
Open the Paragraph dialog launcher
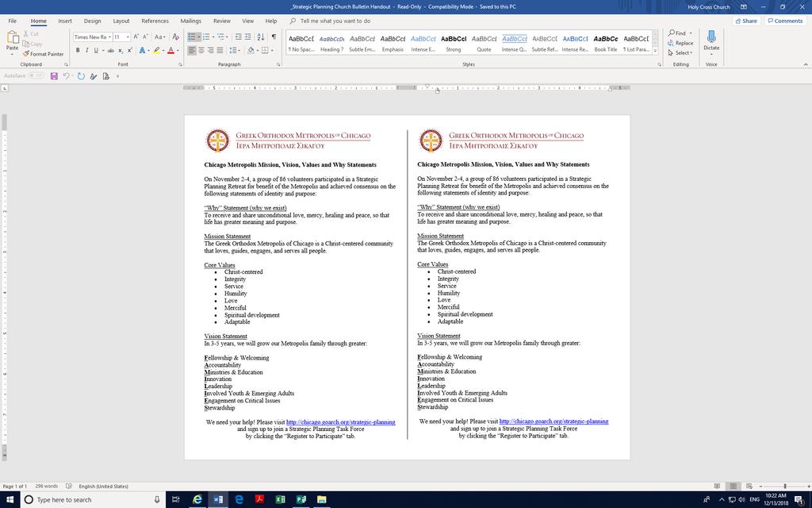tap(278, 64)
